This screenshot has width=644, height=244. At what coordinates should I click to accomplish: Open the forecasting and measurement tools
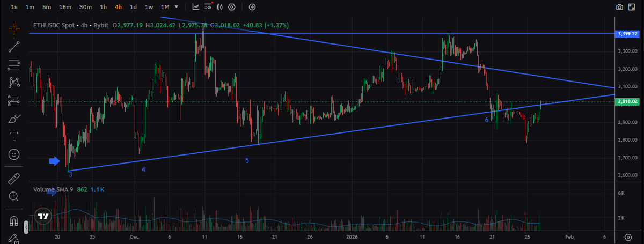14,100
